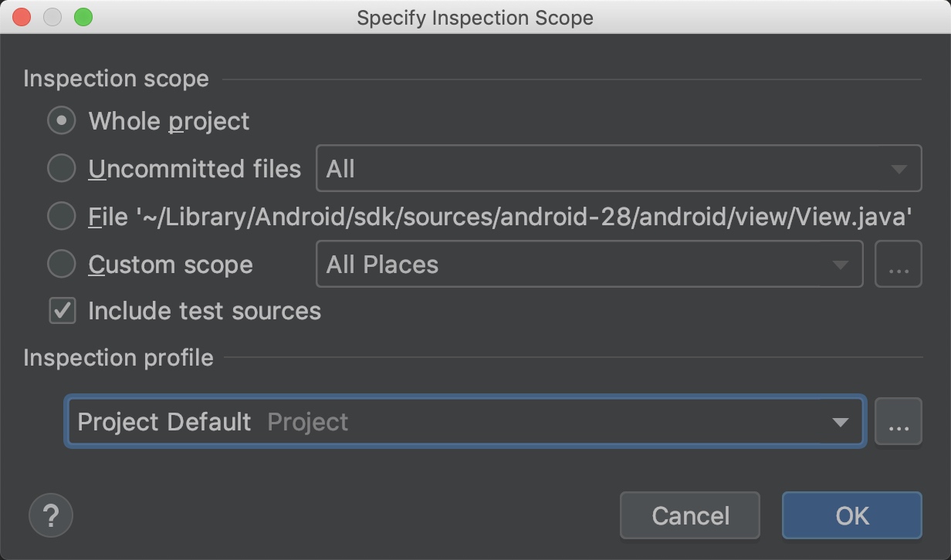Confirm inspection with the OK button

[x=851, y=515]
